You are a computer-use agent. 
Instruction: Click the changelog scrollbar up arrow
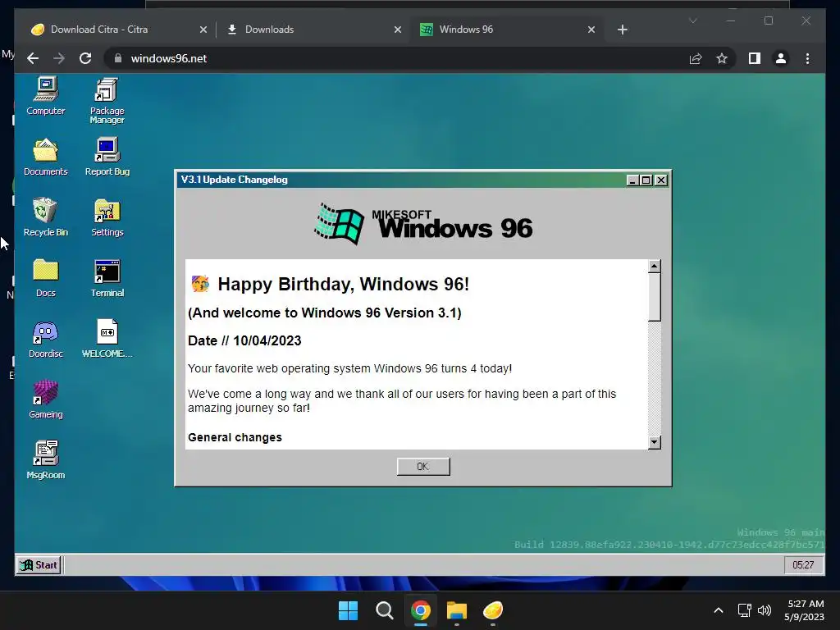[x=654, y=267]
